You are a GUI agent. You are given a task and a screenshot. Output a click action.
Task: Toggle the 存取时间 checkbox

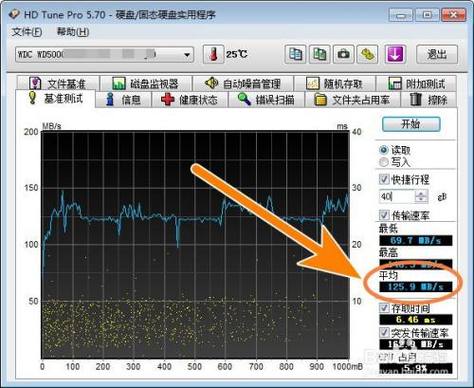pos(384,308)
